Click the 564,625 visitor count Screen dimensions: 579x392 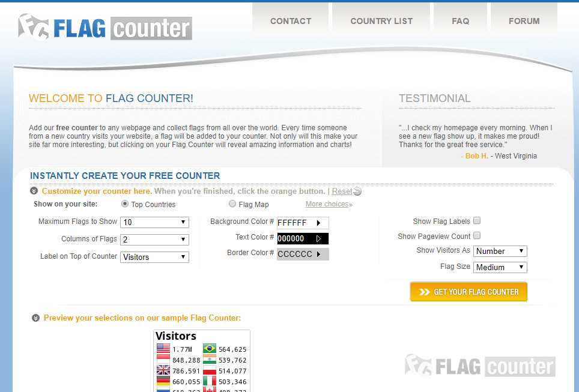click(232, 349)
